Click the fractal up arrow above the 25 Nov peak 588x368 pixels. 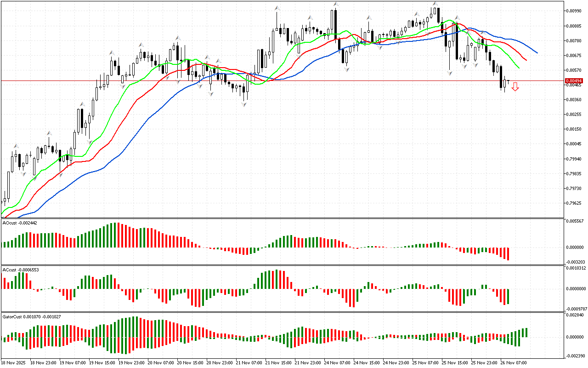click(435, 4)
